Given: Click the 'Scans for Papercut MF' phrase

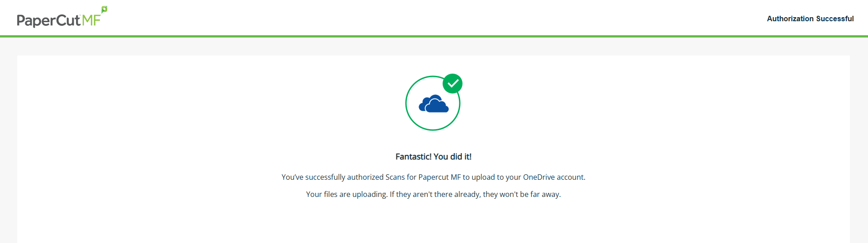Looking at the screenshot, I should click(423, 177).
